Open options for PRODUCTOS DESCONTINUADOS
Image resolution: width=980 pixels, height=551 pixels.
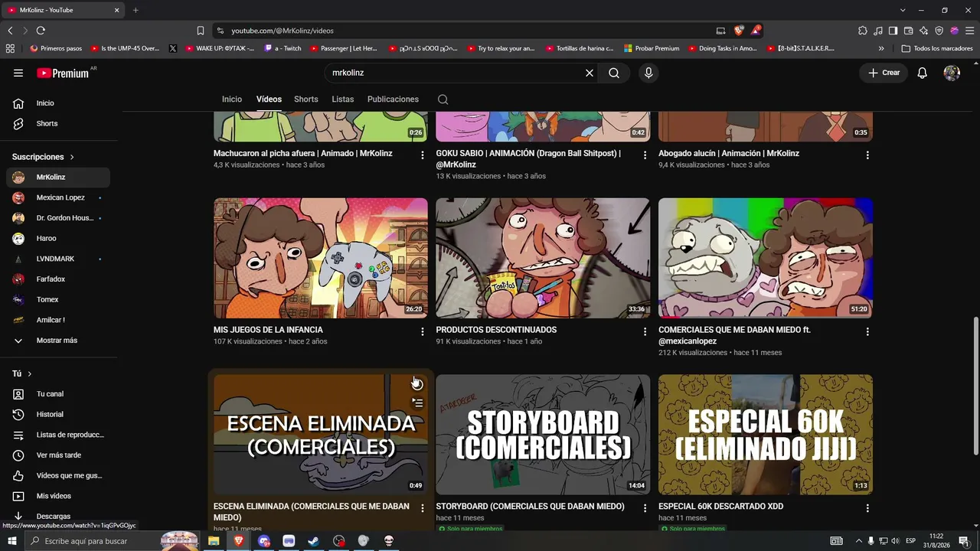click(645, 332)
